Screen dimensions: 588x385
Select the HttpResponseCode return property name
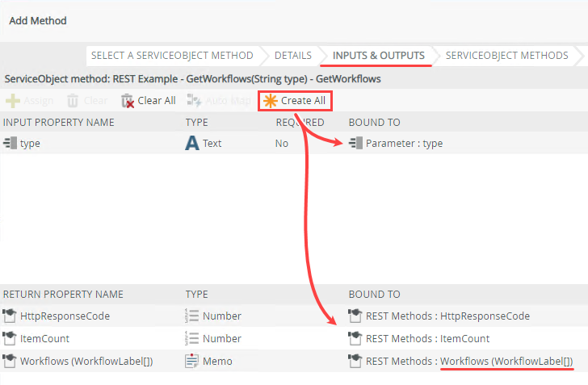[x=65, y=316]
